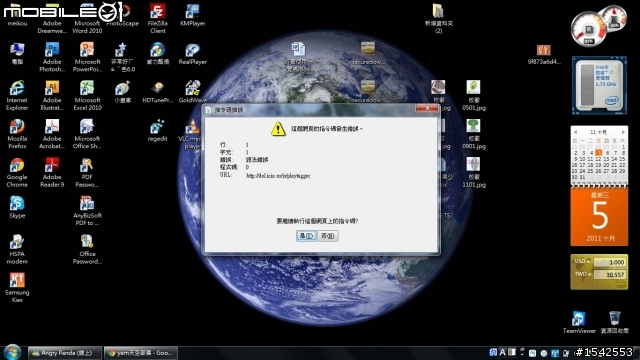This screenshot has width=640, height=360.
Task: Open TeamViewer desktop shortcut
Action: (x=579, y=322)
